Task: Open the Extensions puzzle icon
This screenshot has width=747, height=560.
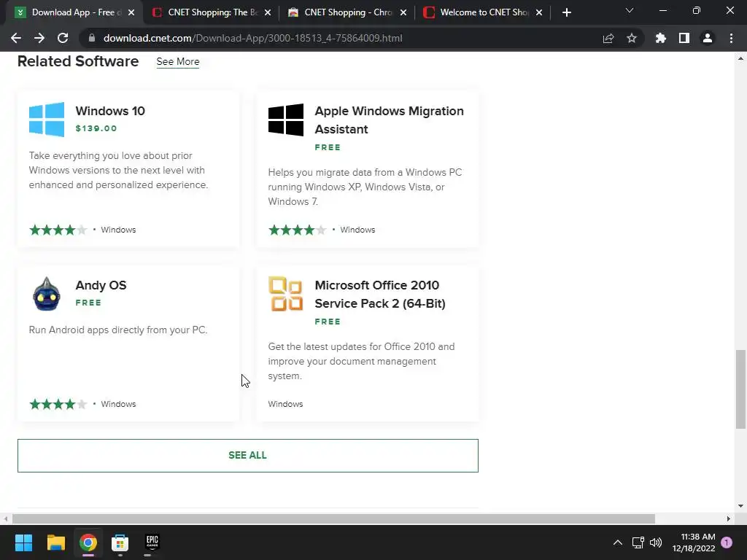Action: point(661,38)
